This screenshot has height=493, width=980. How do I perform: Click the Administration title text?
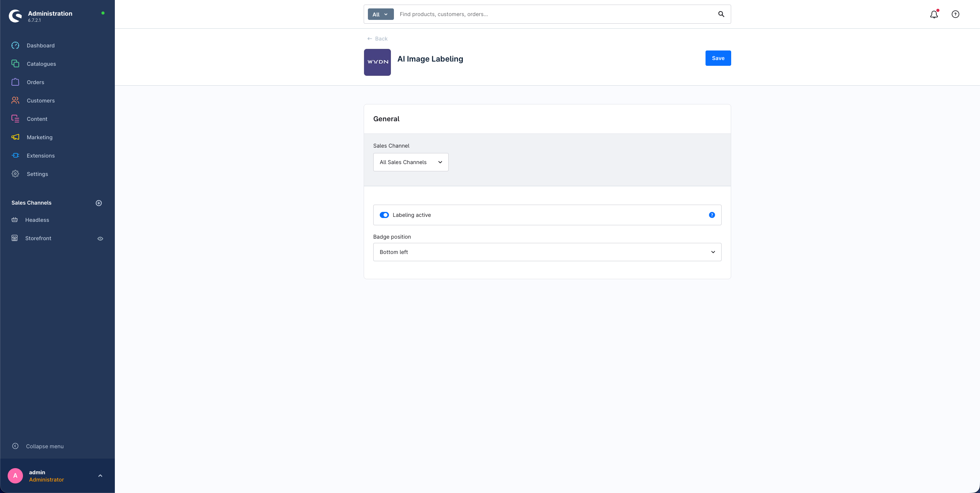[50, 13]
